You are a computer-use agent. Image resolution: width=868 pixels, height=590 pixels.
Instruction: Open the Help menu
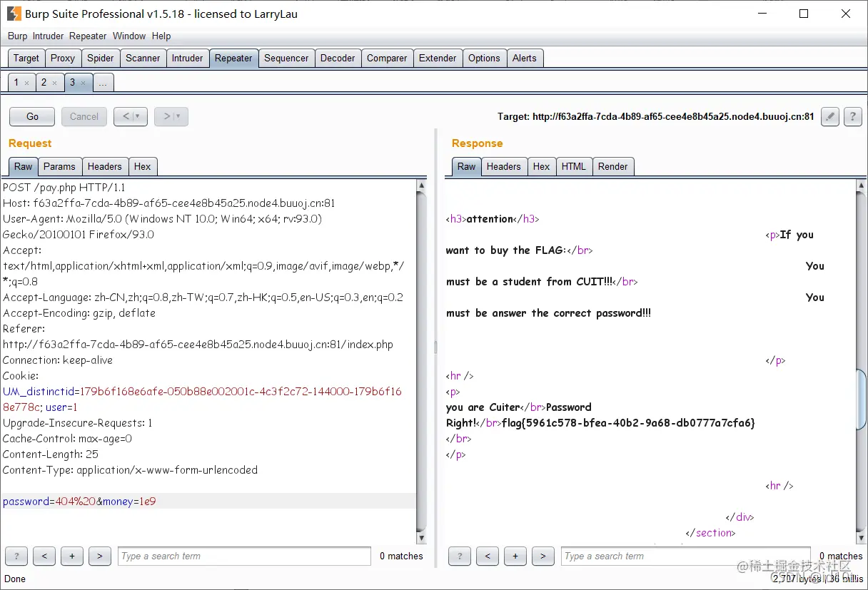[x=161, y=36]
